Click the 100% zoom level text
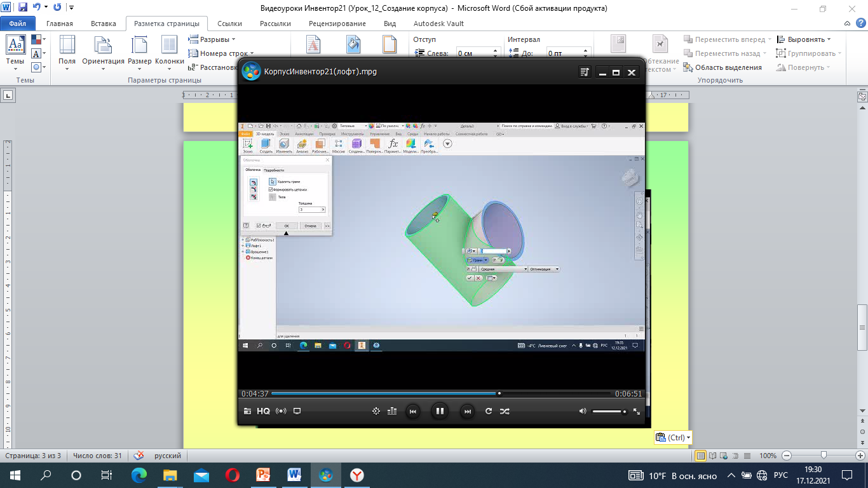Screen dimensions: 868x488 [768, 456]
